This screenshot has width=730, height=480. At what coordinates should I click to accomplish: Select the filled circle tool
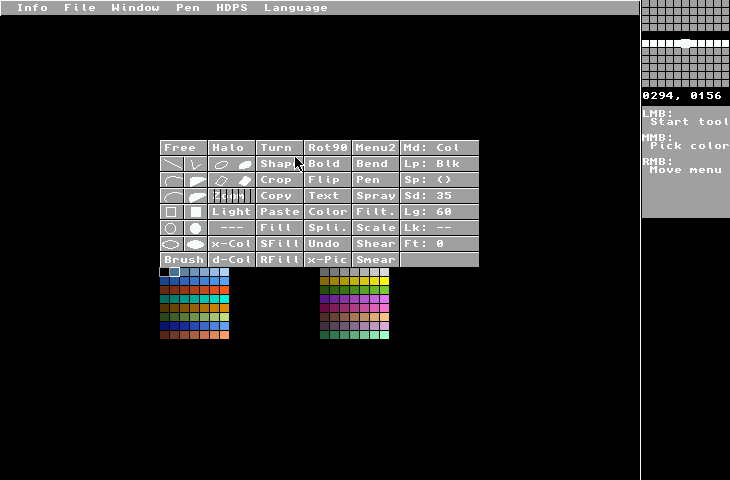click(196, 228)
